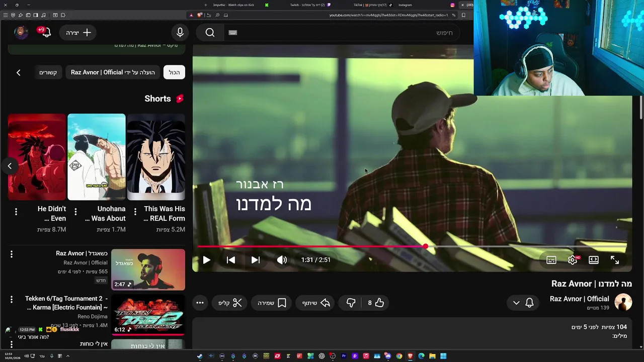
Task: Click the play button in video player
Action: (206, 260)
